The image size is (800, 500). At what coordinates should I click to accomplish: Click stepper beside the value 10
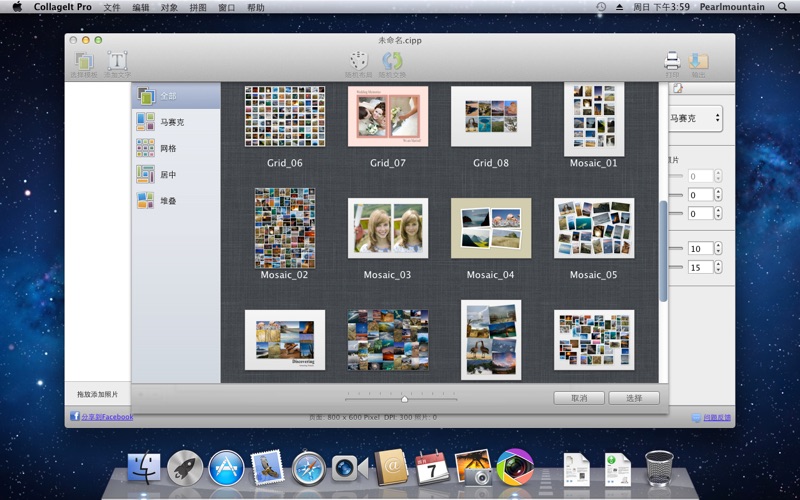point(719,248)
